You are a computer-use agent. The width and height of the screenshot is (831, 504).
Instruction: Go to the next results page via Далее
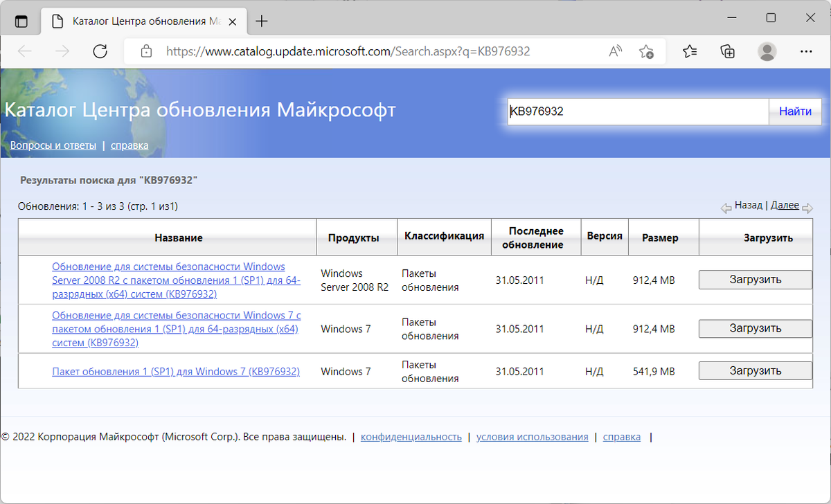click(x=785, y=206)
